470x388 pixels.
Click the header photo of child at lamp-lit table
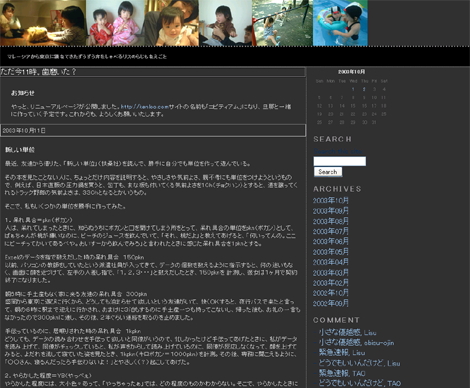[43, 23]
